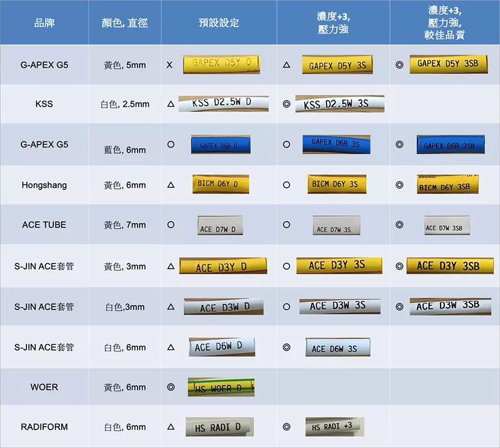Click the 品牌 column header

coord(44,23)
